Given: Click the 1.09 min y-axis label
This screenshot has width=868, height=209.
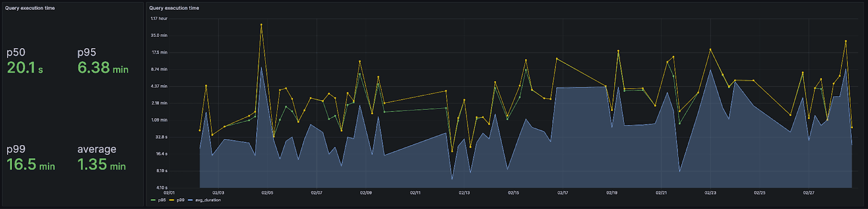Looking at the screenshot, I should (159, 120).
